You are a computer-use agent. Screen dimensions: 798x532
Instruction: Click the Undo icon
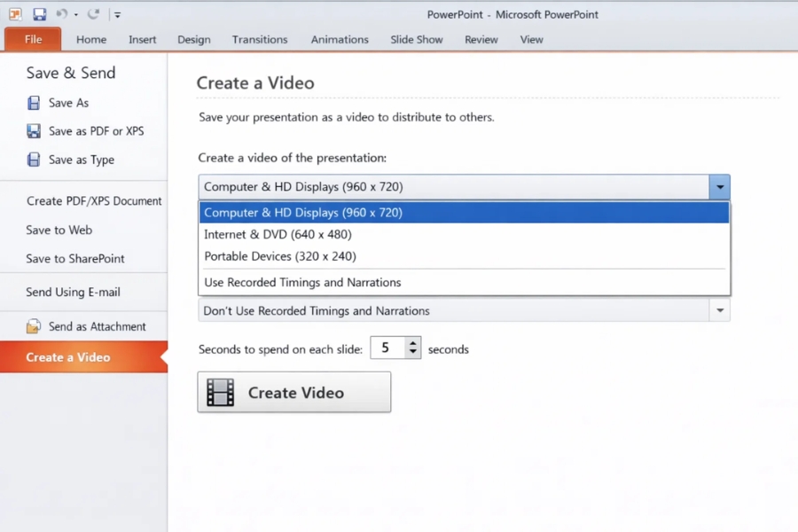point(61,14)
